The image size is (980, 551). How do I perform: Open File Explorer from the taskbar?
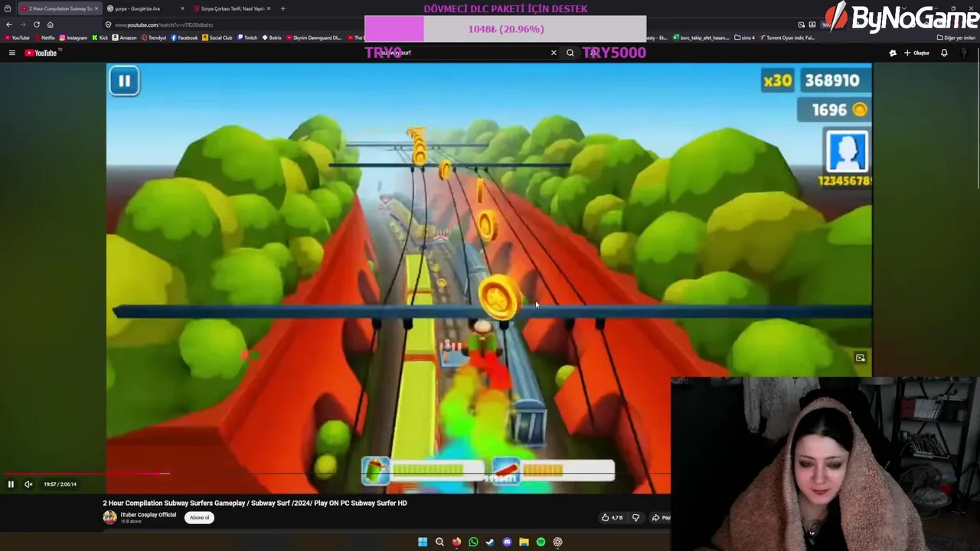524,542
